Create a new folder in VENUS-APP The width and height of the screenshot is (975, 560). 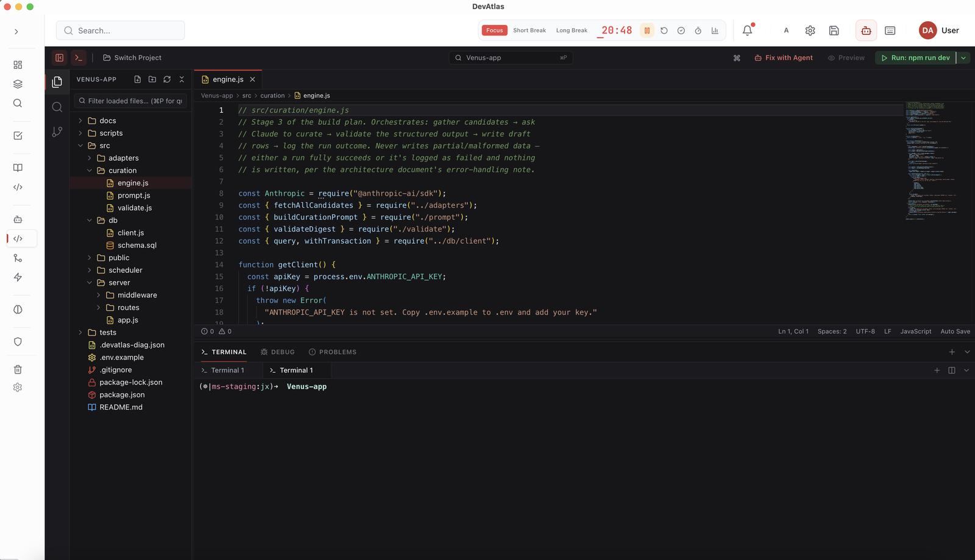152,79
